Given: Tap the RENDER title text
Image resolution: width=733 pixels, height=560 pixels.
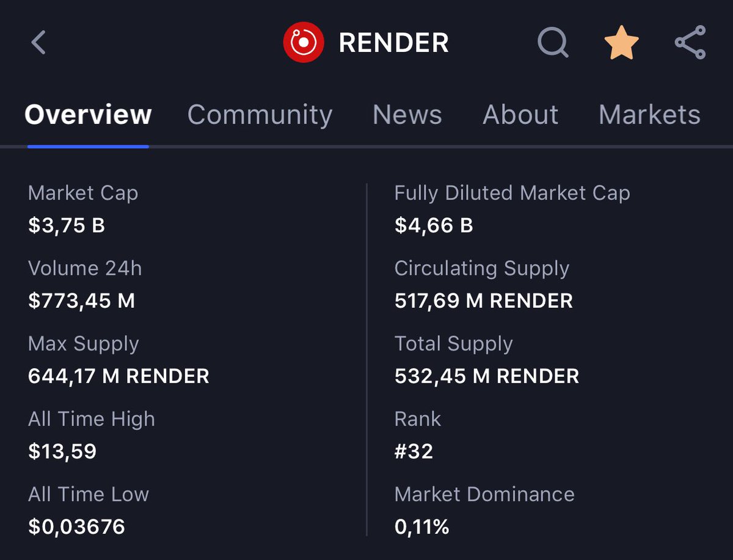Looking at the screenshot, I should tap(394, 43).
